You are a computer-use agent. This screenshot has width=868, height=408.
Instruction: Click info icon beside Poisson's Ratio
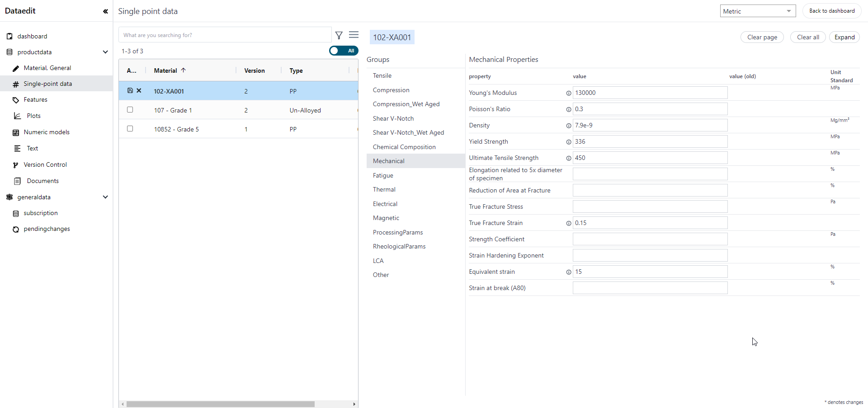click(x=569, y=109)
